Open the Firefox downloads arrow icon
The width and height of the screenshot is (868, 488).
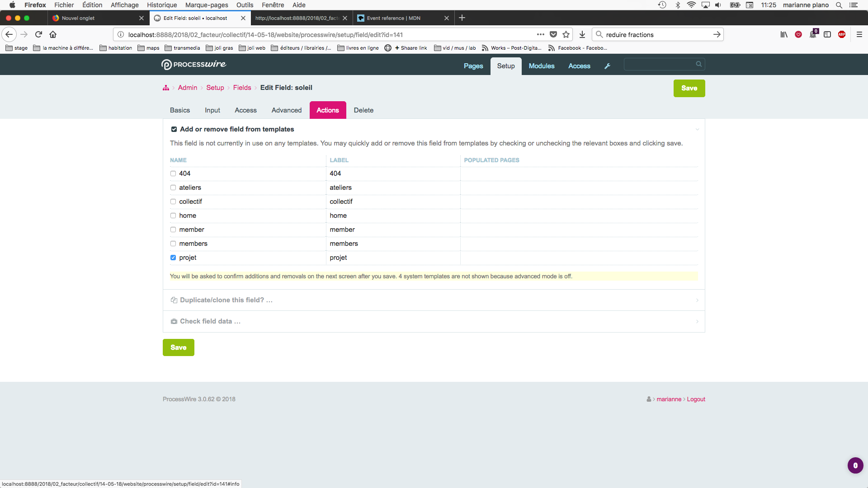(582, 34)
